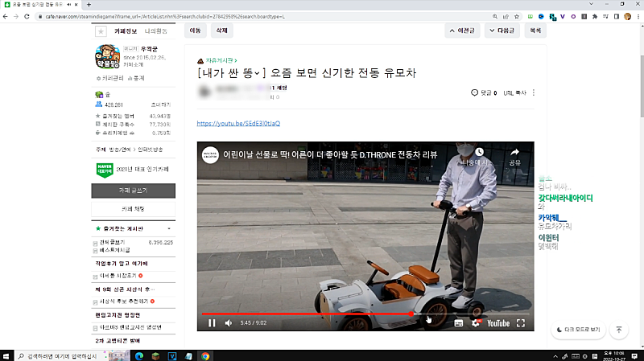Open the post's three-dot more menu
This screenshot has height=361, width=644.
(534, 92)
